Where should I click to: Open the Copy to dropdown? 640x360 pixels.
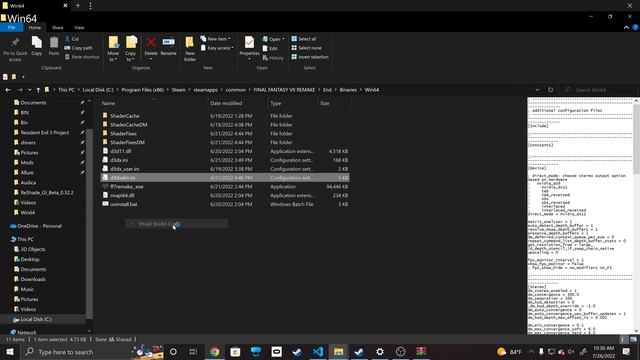(131, 49)
